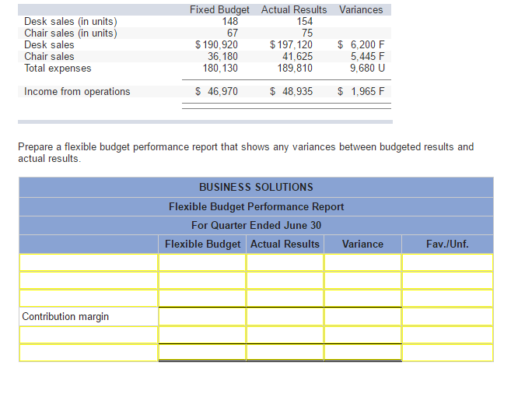Click Variance cell in first row
532x394 pixels.
pyautogui.click(x=362, y=262)
